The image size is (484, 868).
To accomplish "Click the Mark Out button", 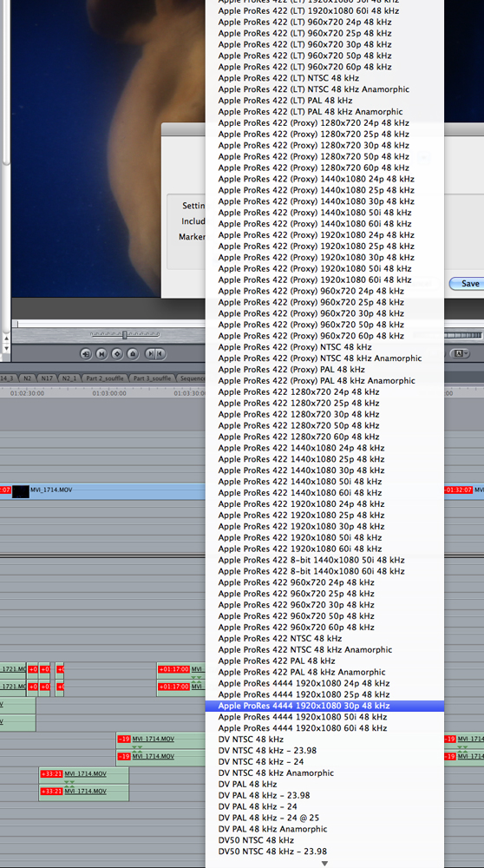I will 160,354.
